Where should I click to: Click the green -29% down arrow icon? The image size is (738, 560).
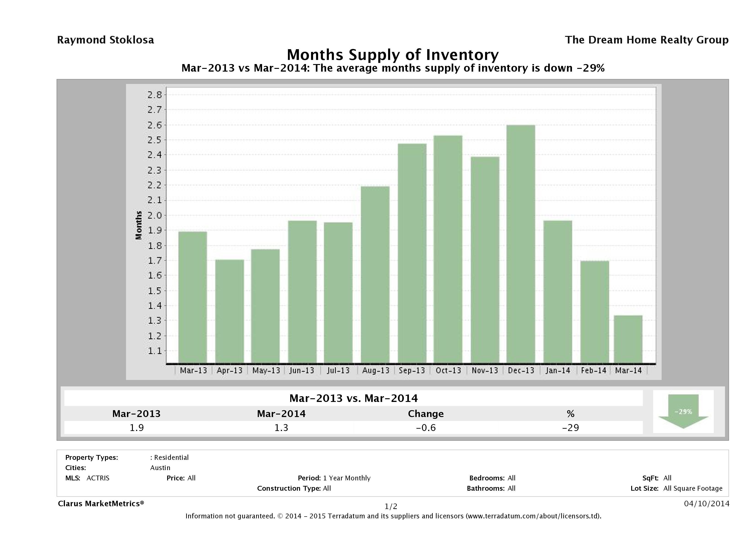(x=683, y=411)
